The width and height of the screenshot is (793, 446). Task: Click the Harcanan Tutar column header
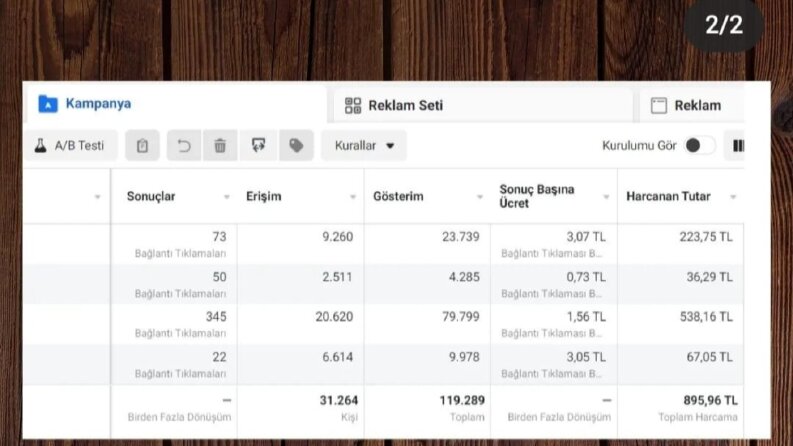pyautogui.click(x=668, y=196)
